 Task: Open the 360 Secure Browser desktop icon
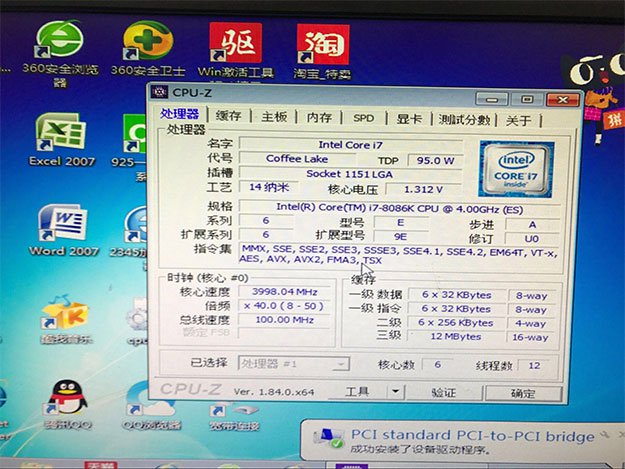pos(59,40)
